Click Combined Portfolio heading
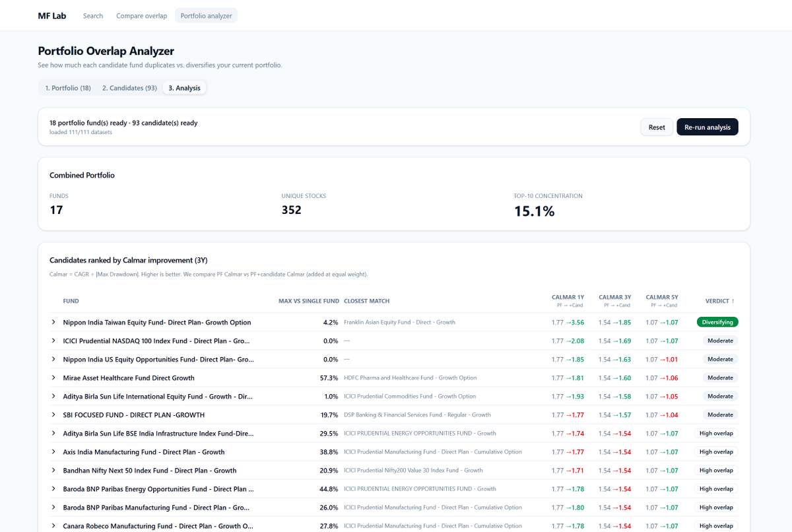 click(82, 175)
